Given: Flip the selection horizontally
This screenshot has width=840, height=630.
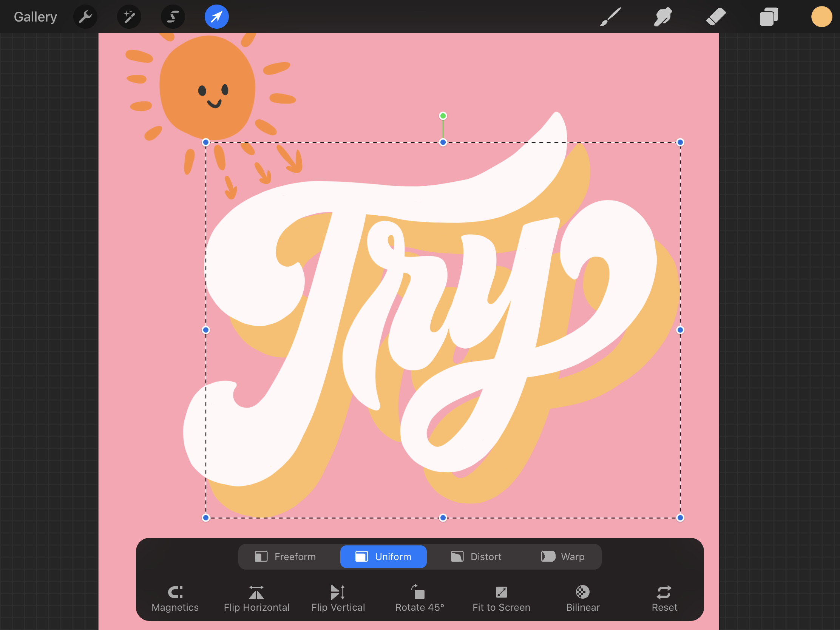Looking at the screenshot, I should 257,599.
